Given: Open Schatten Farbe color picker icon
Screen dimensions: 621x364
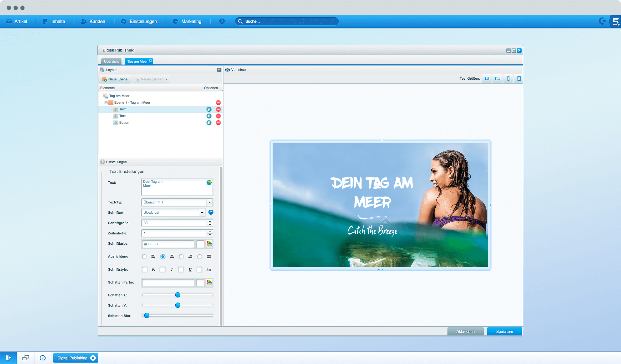Looking at the screenshot, I should (x=209, y=283).
